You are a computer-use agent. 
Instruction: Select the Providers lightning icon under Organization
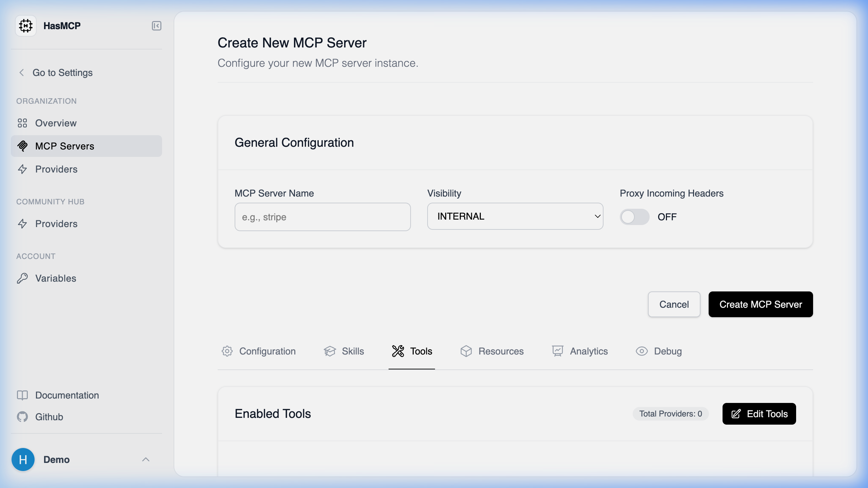(23, 169)
